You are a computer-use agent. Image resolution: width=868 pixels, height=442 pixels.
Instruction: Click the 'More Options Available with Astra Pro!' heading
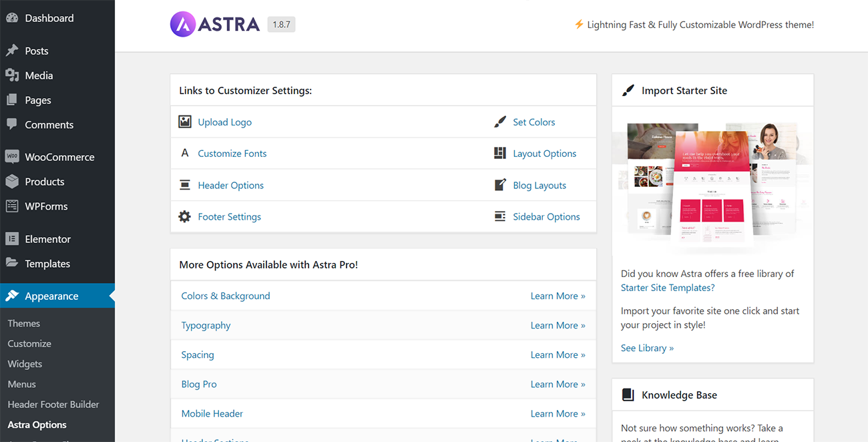coord(268,264)
